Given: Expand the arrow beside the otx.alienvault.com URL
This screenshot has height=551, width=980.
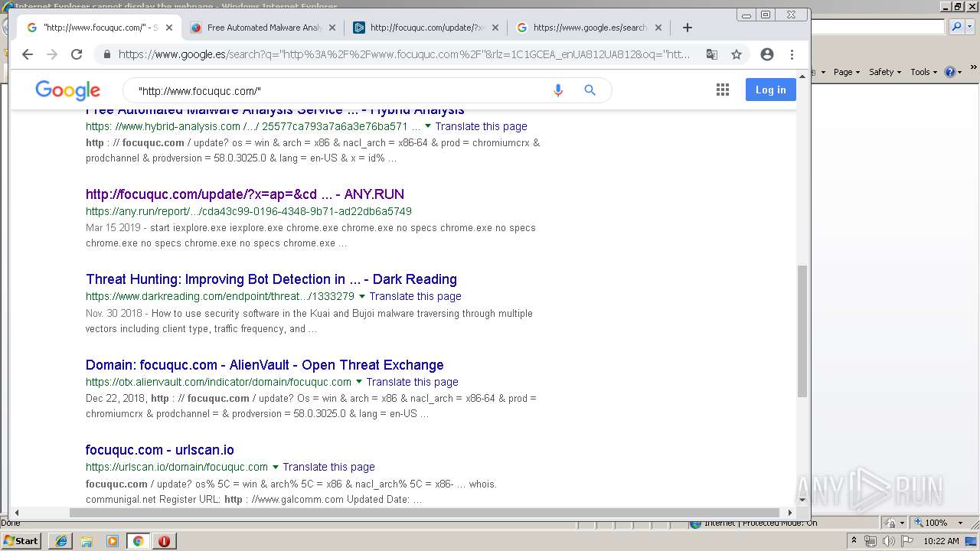Looking at the screenshot, I should [359, 382].
